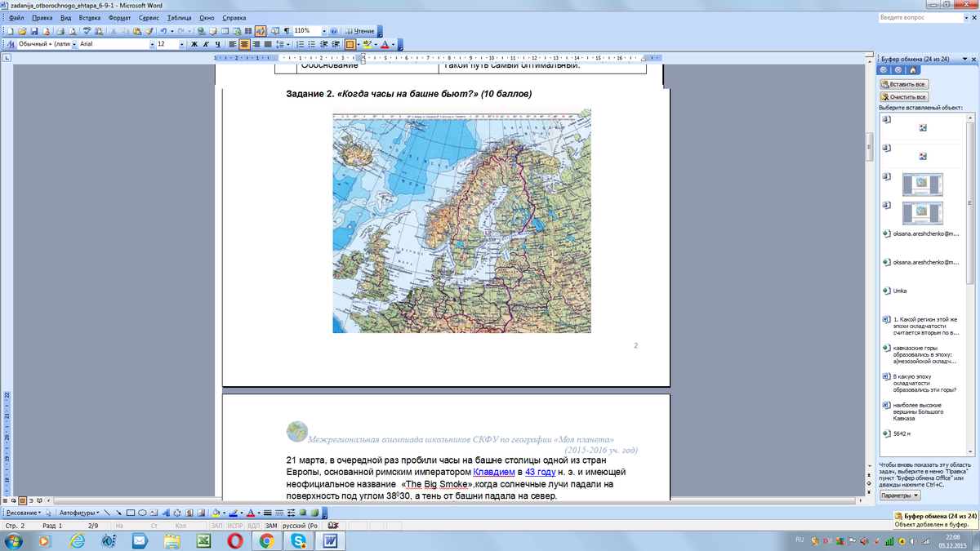Toggle show paragraph marks (¶)
The image size is (980, 551).
[286, 31]
